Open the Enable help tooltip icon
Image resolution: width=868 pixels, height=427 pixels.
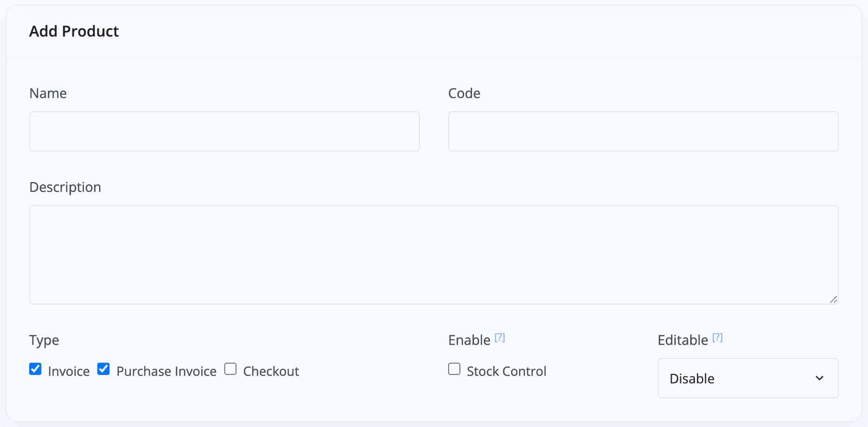[x=500, y=338]
